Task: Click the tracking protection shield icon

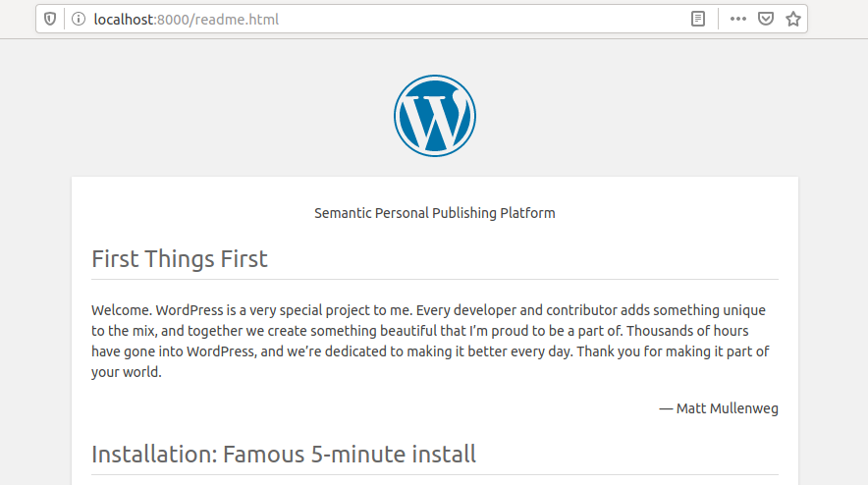Action: (50, 20)
